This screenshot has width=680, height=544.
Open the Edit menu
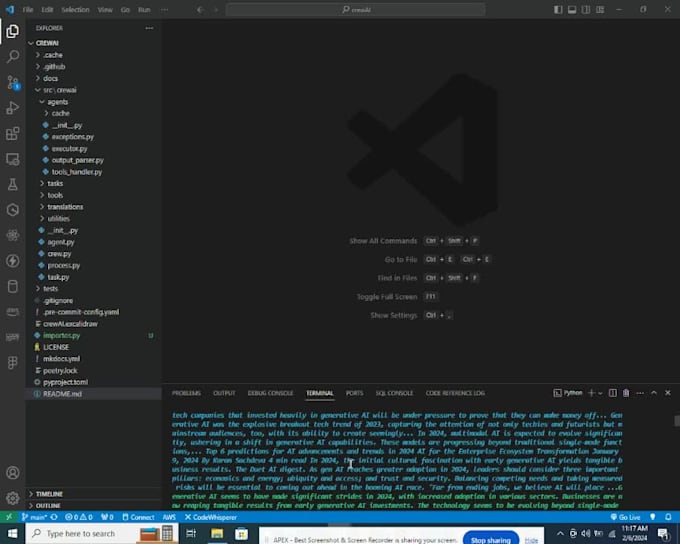coord(47,10)
